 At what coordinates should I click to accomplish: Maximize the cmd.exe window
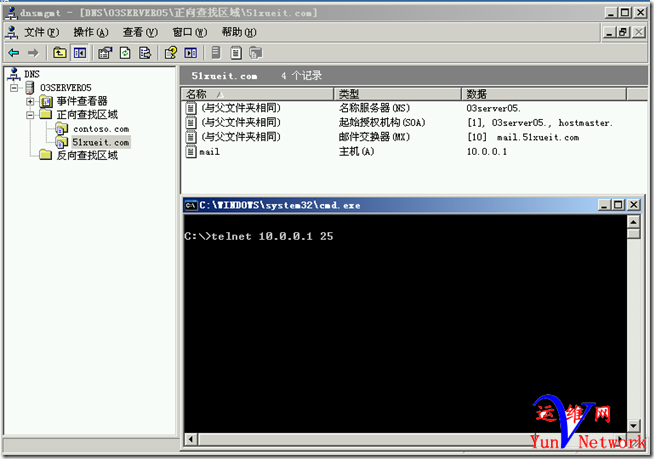click(618, 205)
